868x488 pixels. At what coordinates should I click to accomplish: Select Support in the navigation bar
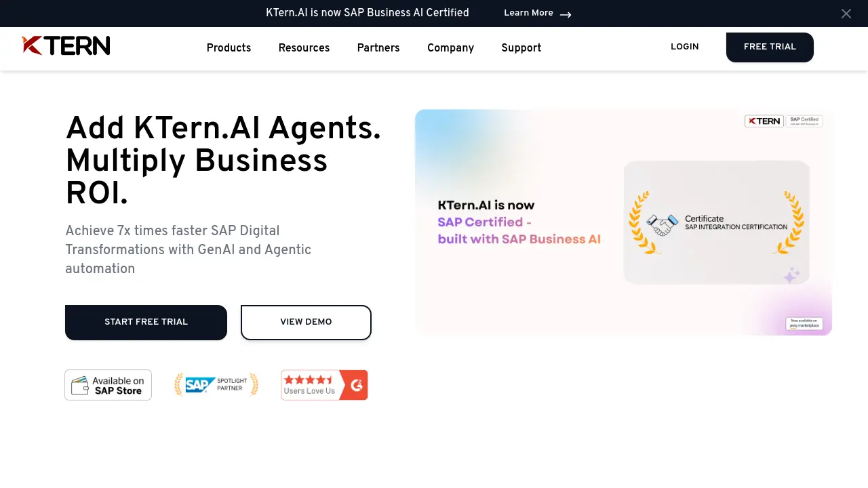pyautogui.click(x=521, y=48)
